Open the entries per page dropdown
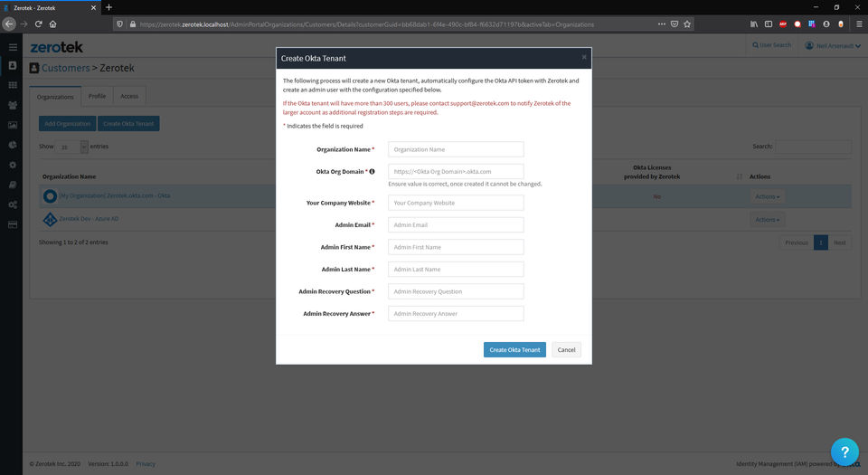The image size is (868, 475). [72, 147]
